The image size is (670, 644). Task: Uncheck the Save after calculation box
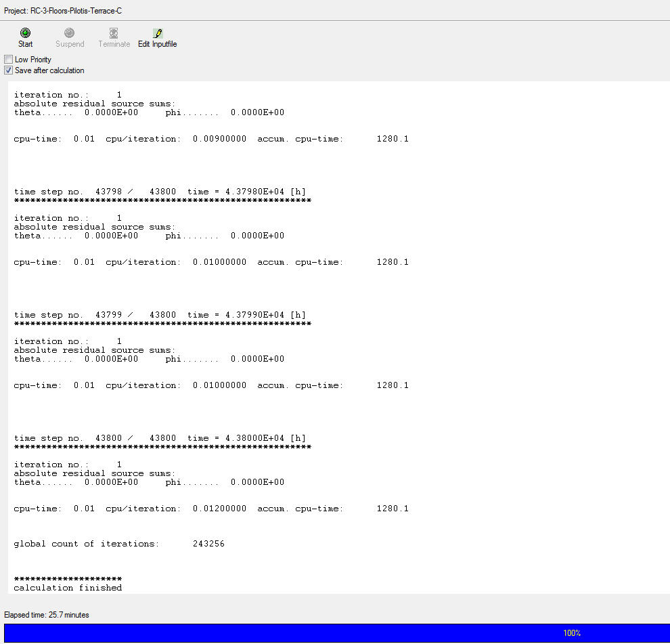[x=8, y=70]
